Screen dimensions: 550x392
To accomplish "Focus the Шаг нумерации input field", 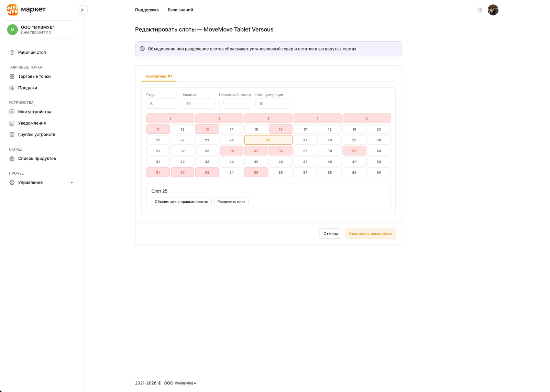I will tap(272, 104).
